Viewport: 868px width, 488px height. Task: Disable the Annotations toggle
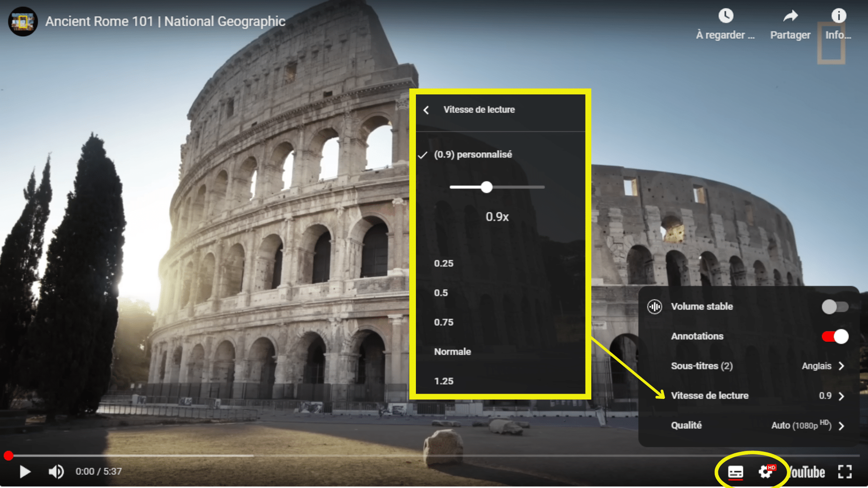(x=835, y=337)
